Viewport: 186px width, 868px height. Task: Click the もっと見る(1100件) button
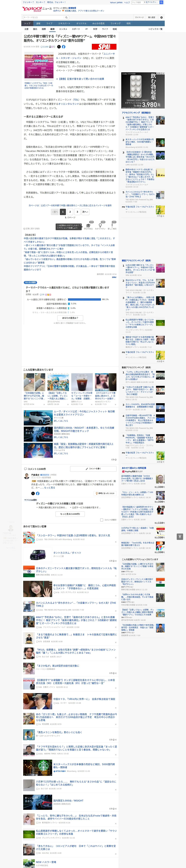click(x=70, y=514)
